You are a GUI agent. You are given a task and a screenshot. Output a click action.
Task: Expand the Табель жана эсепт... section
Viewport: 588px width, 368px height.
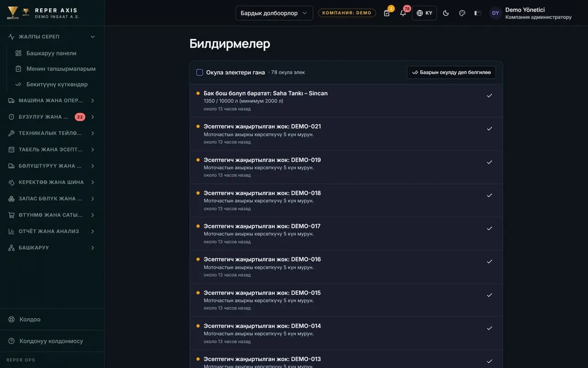point(52,149)
